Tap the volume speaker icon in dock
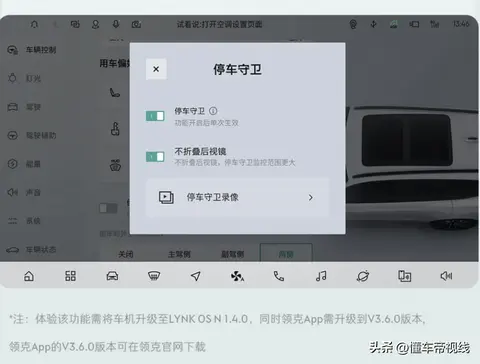Image resolution: width=480 pixels, height=364 pixels. 446,276
